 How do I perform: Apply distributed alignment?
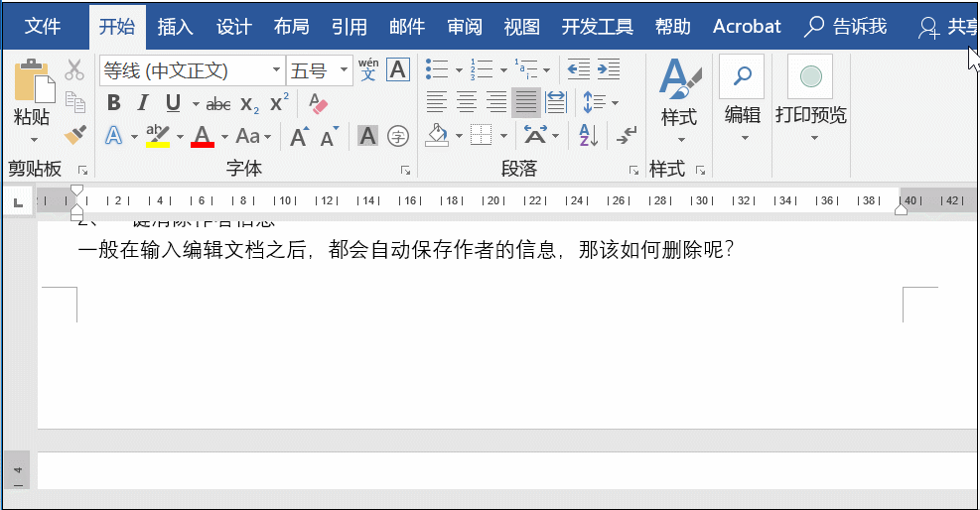click(556, 102)
